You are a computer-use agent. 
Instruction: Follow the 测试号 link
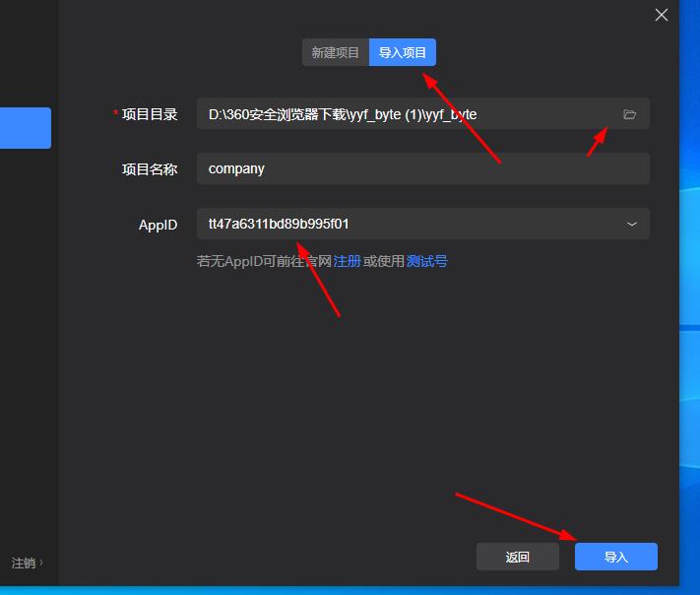click(x=427, y=261)
